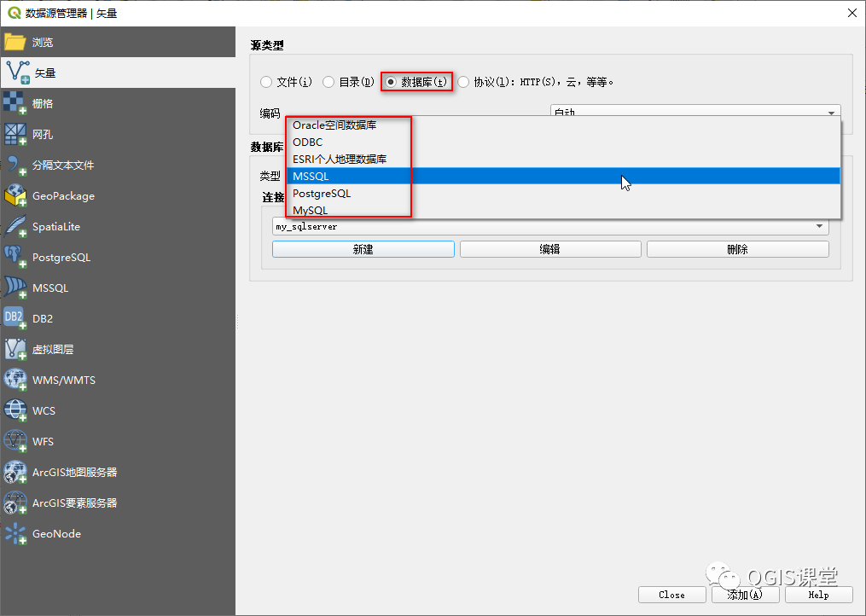The width and height of the screenshot is (866, 616).
Task: Choose PostgreSQL in the dropdown type list
Action: pos(563,194)
